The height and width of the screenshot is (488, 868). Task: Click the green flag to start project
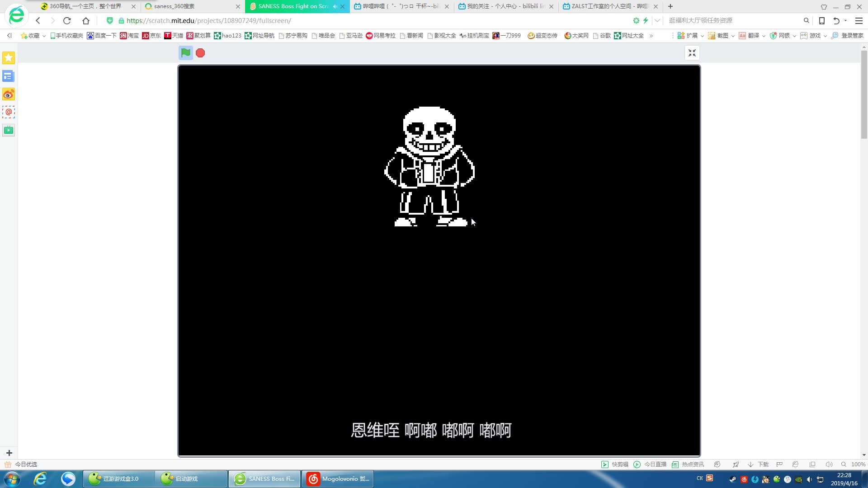tap(185, 53)
